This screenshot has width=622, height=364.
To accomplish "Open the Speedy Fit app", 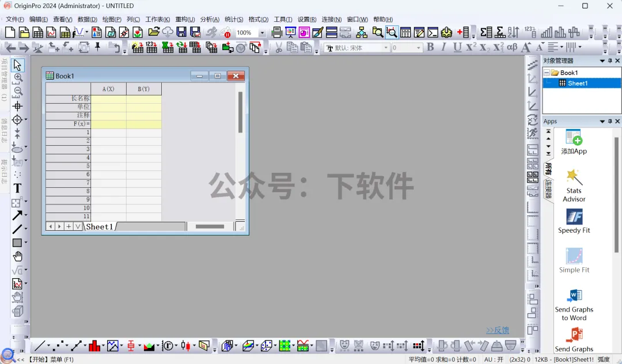I will tap(574, 221).
